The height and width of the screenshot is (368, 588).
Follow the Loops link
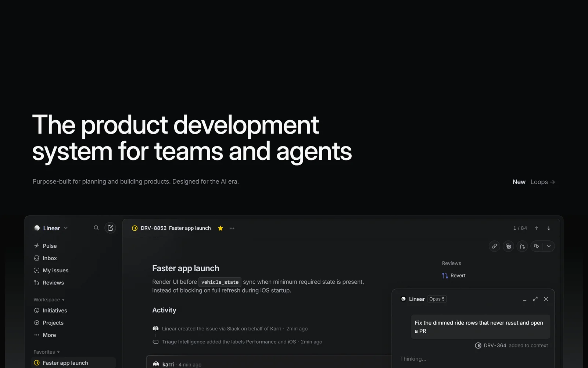coord(542,182)
